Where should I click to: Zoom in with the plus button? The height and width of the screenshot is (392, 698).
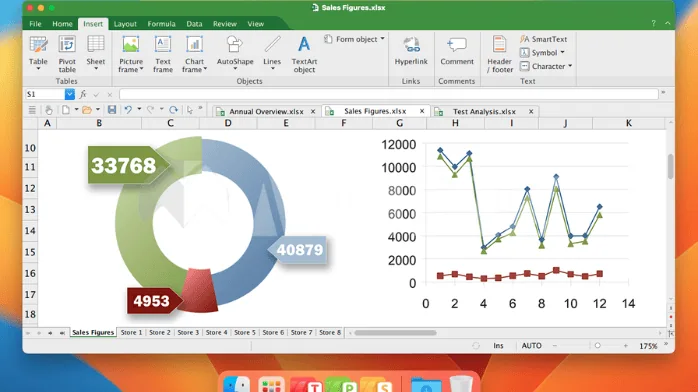tap(625, 346)
